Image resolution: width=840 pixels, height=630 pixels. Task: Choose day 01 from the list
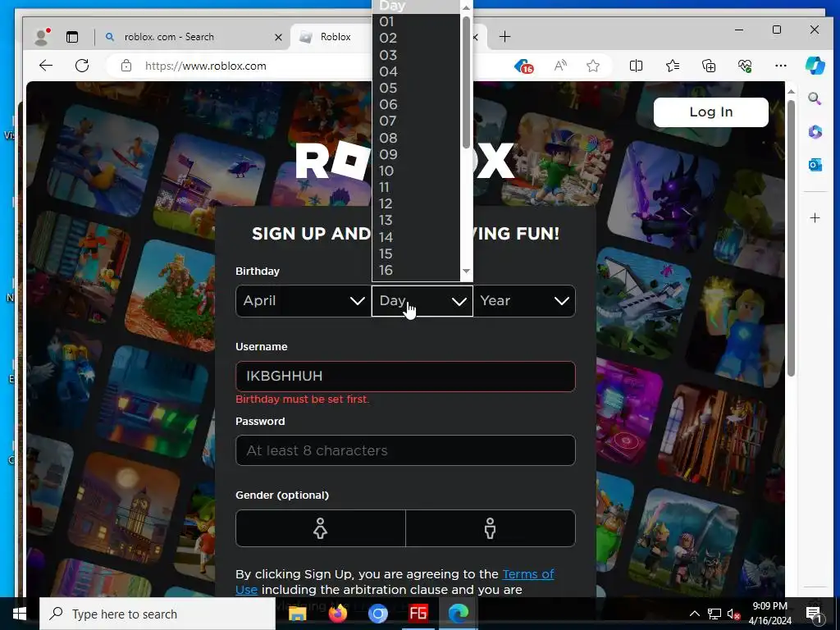(416, 21)
